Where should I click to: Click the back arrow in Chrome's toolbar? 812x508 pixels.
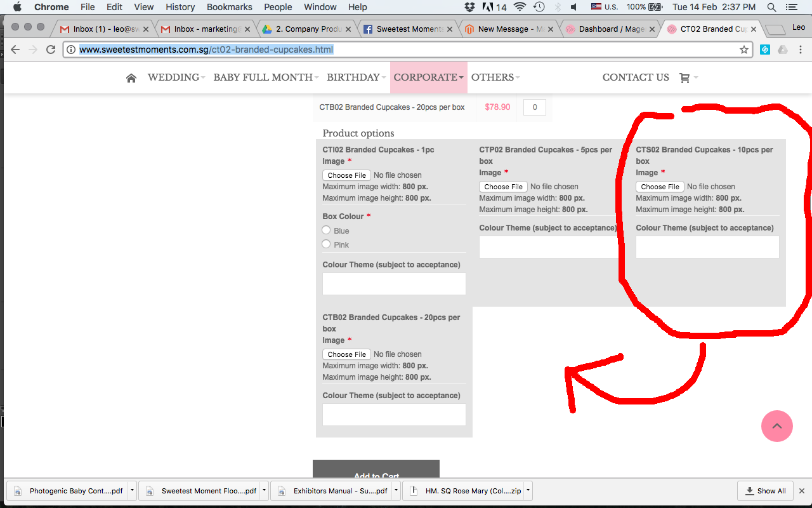15,49
